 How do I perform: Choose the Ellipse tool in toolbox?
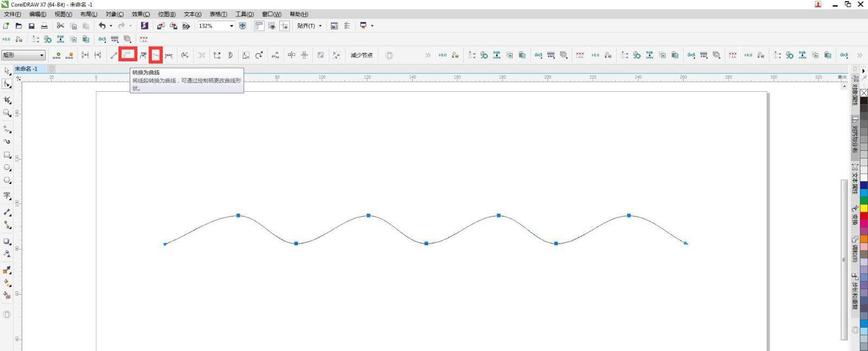point(7,168)
